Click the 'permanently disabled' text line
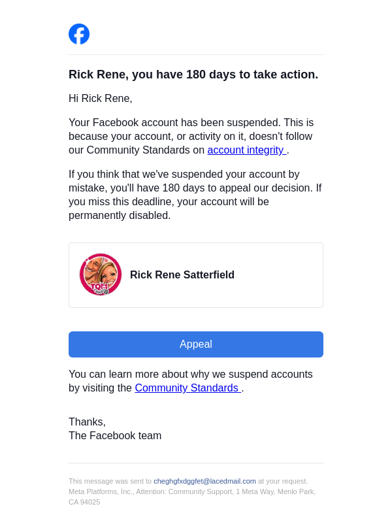The height and width of the screenshot is (532, 392). 120,216
